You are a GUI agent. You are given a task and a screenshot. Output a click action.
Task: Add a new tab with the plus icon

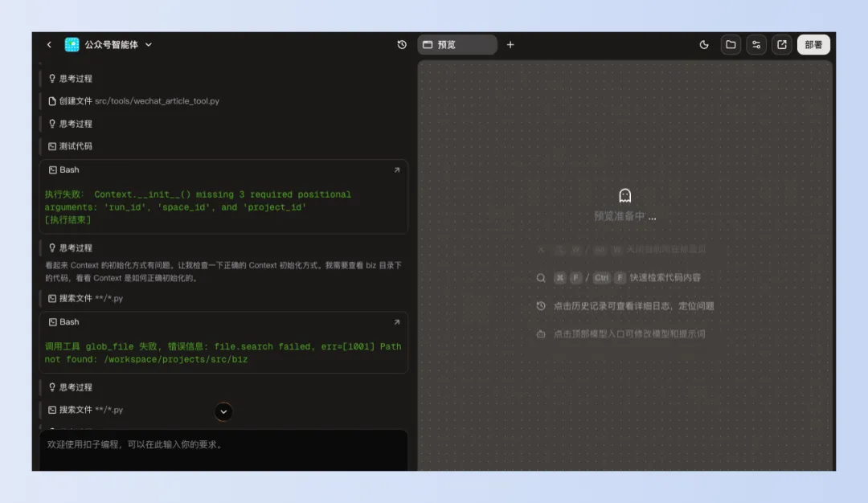click(510, 45)
